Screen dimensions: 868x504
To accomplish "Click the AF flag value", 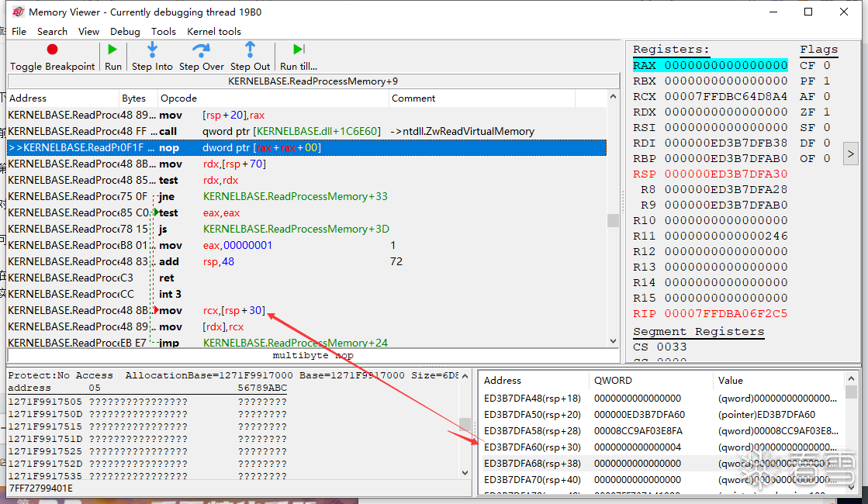I will click(x=826, y=96).
